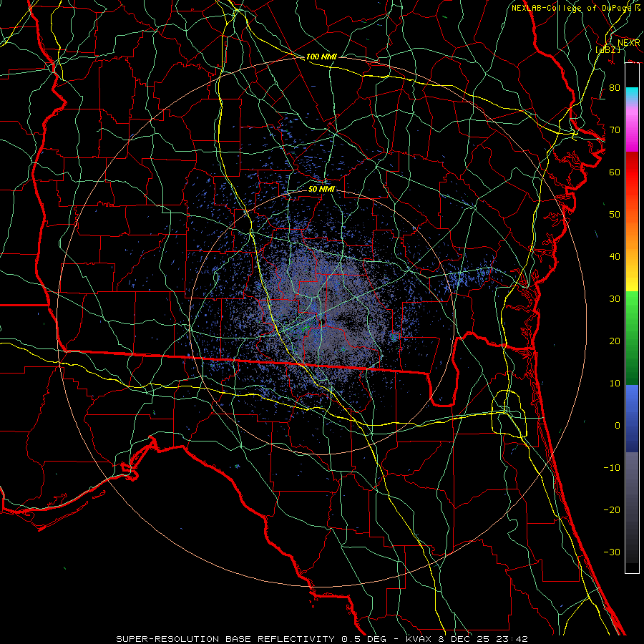Viewport: 644px width, 644px height.
Task: Click the 60 dBZ label on the scale
Action: 615,172
